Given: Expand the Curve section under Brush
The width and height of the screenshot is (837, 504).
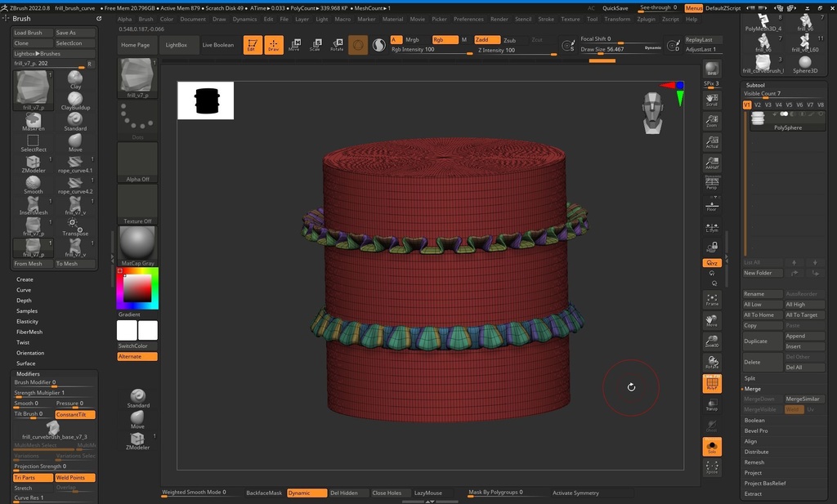Looking at the screenshot, I should (x=24, y=290).
